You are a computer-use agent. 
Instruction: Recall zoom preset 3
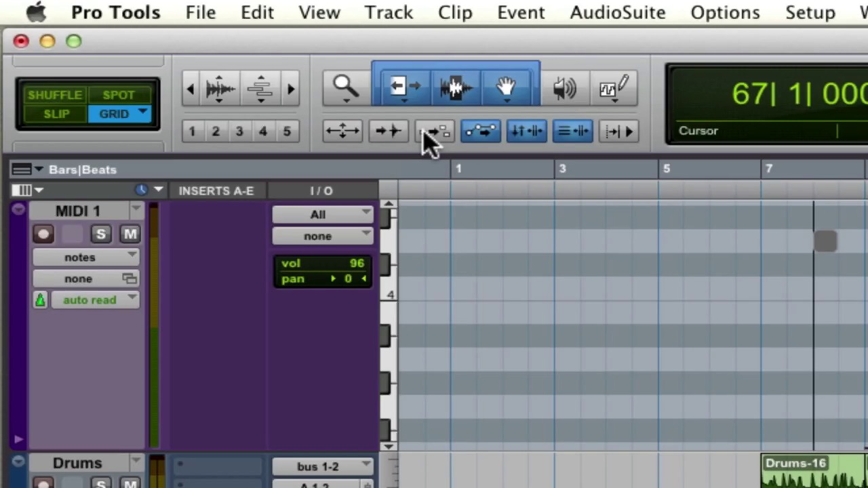tap(239, 131)
